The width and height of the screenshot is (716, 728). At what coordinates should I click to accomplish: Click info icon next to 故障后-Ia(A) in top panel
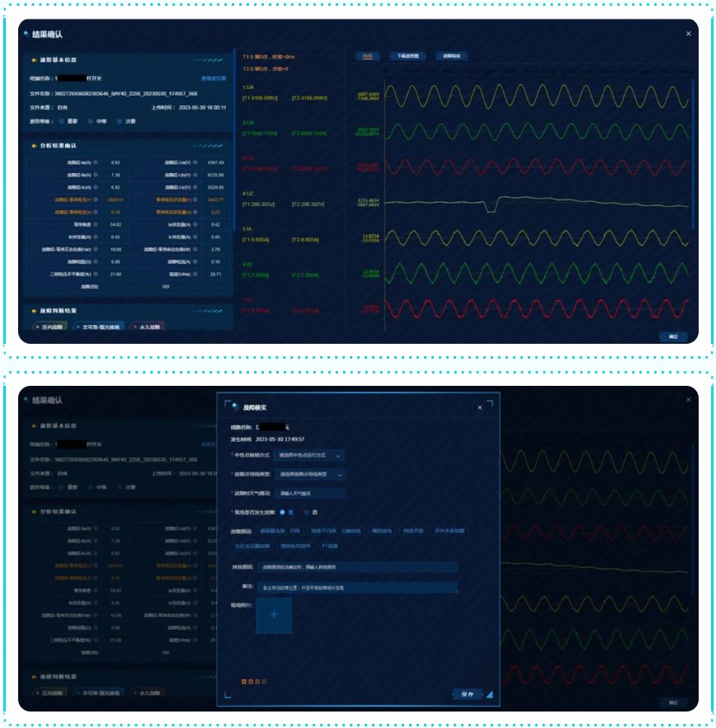[x=96, y=162]
